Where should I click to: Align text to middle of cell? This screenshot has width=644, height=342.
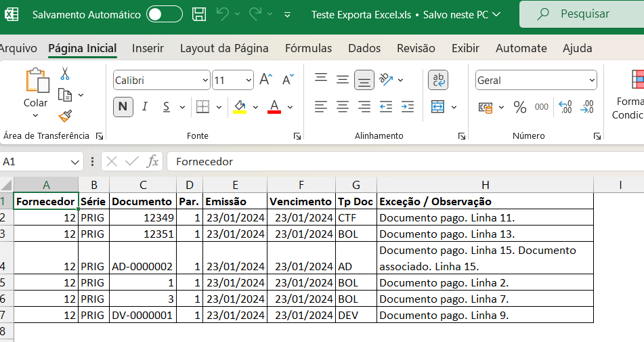[343, 80]
